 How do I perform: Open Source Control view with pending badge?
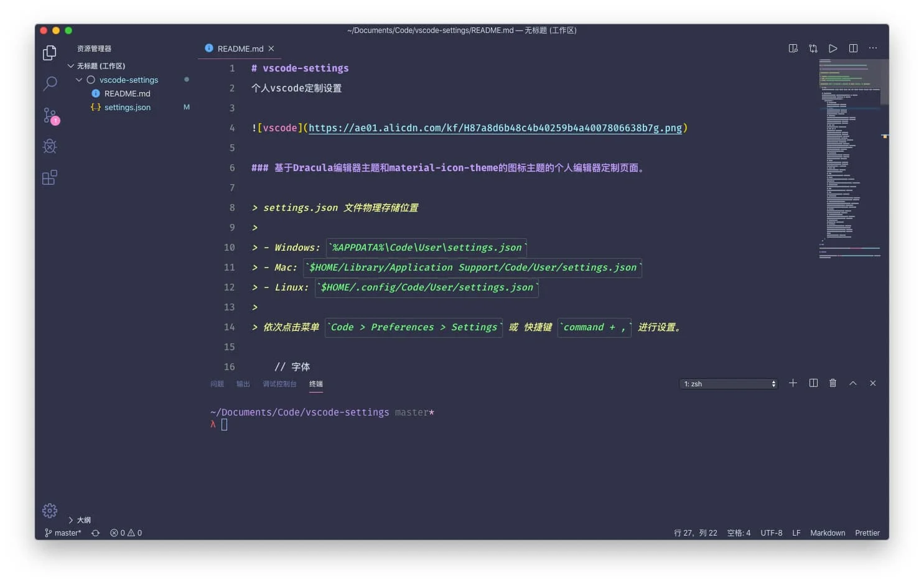50,115
